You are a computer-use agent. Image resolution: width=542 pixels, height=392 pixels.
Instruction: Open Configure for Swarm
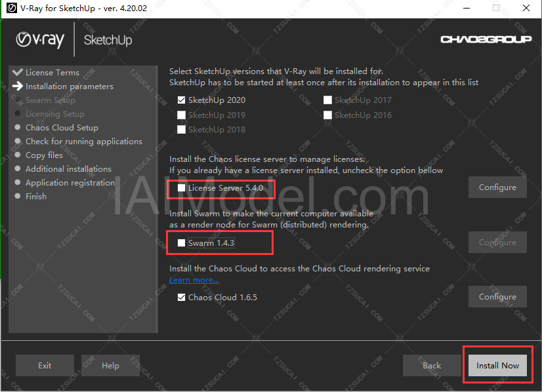pos(497,242)
